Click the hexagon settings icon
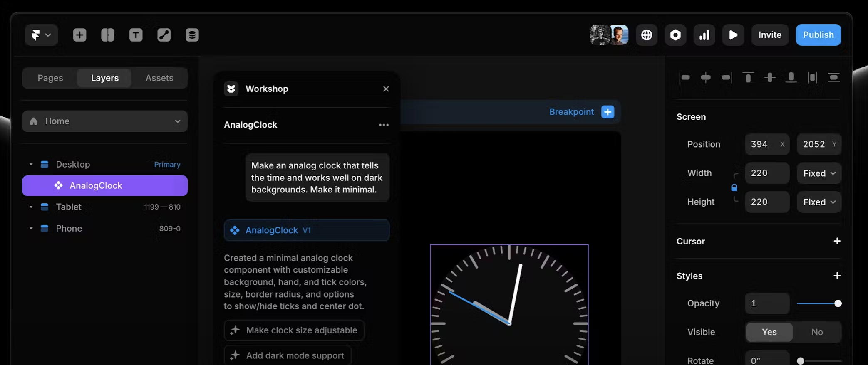Viewport: 868px width, 365px height. (x=675, y=35)
